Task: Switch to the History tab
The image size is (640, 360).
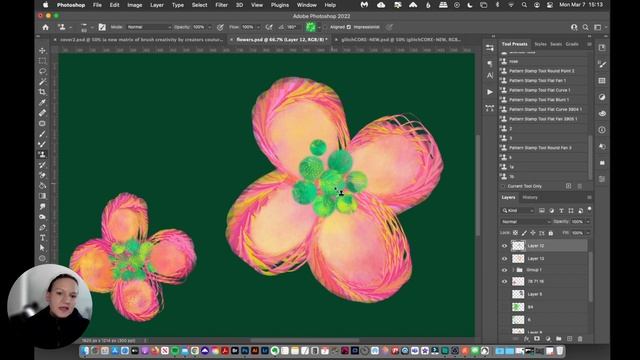Action: point(530,198)
